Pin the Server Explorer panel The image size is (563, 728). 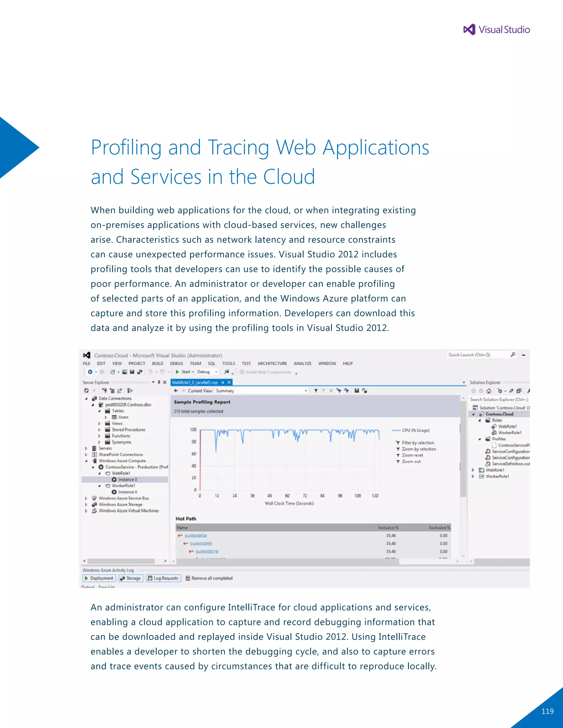159,382
